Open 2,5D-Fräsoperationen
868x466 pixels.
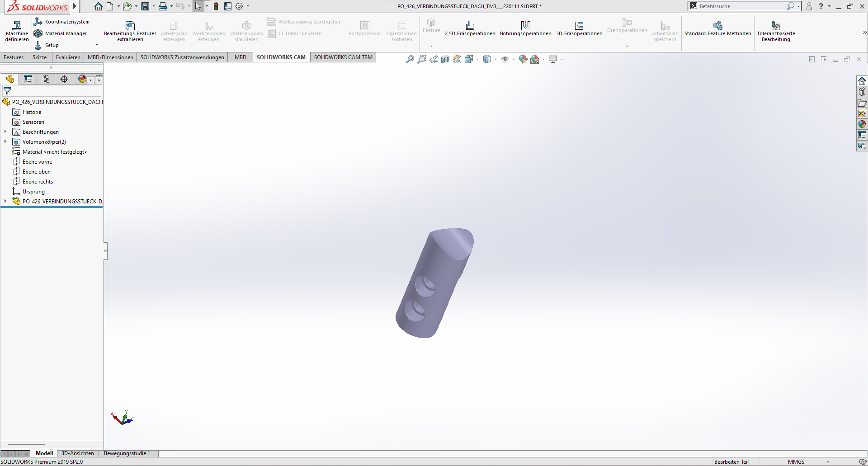point(470,28)
